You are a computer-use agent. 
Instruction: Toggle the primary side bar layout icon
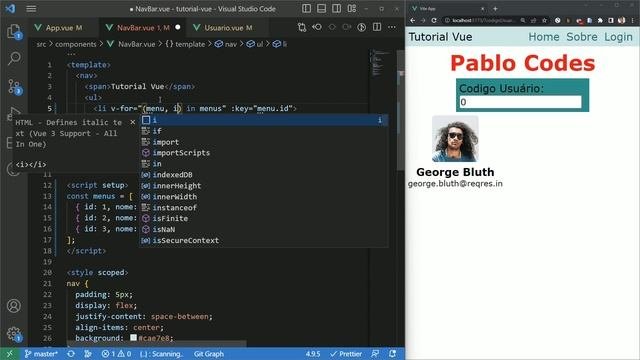pos(307,9)
